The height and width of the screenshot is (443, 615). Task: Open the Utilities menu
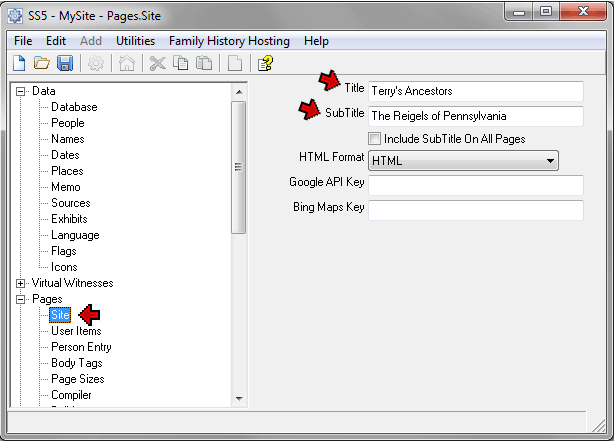135,41
